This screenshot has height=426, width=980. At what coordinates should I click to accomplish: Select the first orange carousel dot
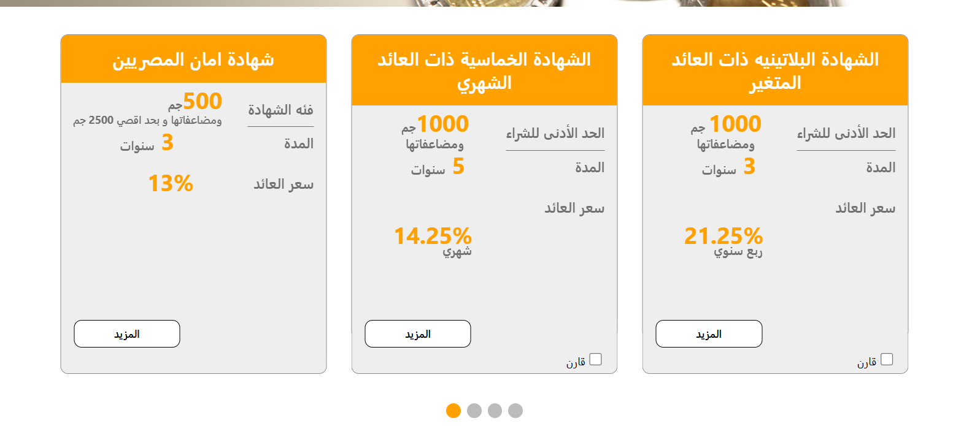pyautogui.click(x=453, y=411)
